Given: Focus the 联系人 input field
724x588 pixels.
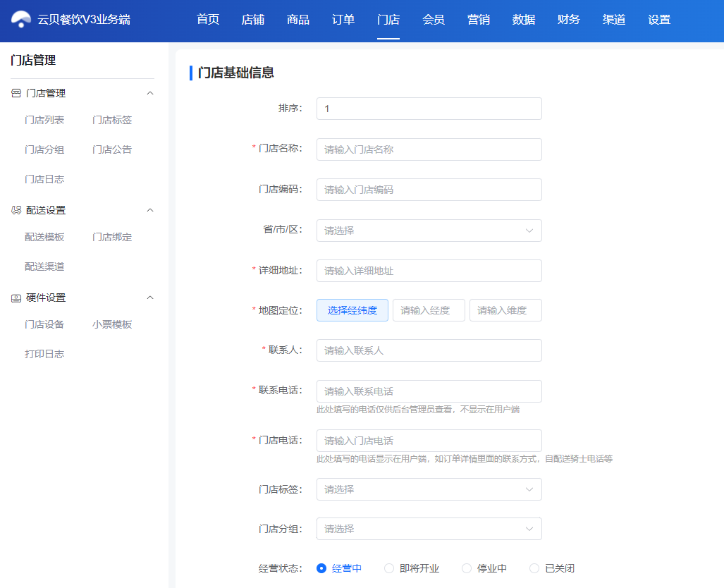Looking at the screenshot, I should pos(429,350).
